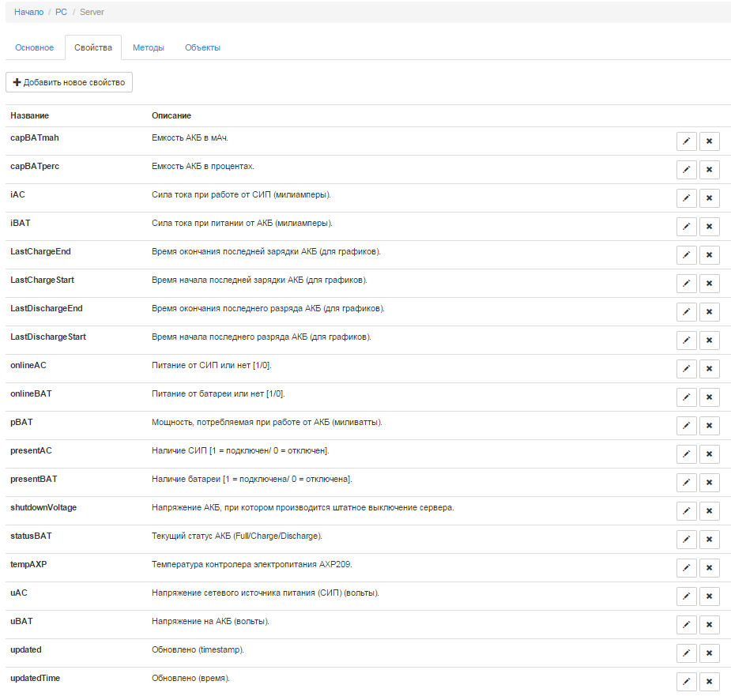731x700 pixels.
Task: Switch to the Основное tab
Action: tap(35, 47)
